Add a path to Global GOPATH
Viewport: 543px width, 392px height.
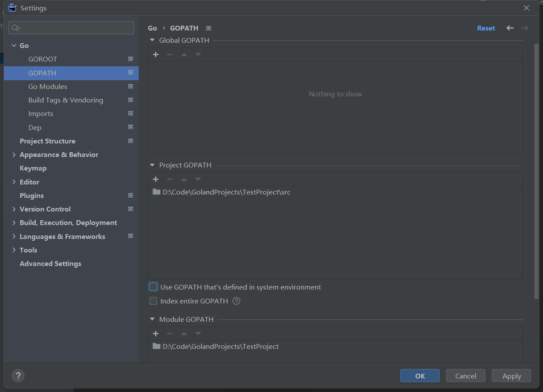click(x=156, y=55)
